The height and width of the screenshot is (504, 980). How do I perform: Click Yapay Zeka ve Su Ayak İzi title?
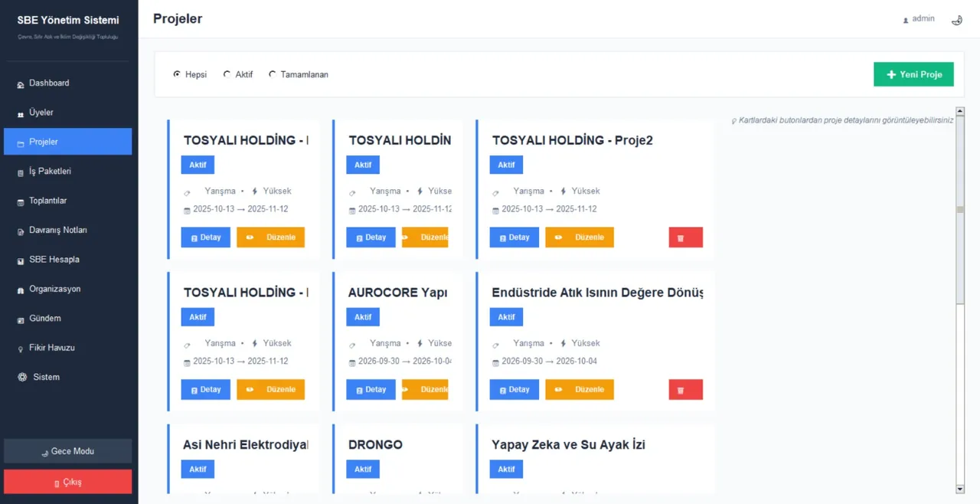pyautogui.click(x=568, y=445)
